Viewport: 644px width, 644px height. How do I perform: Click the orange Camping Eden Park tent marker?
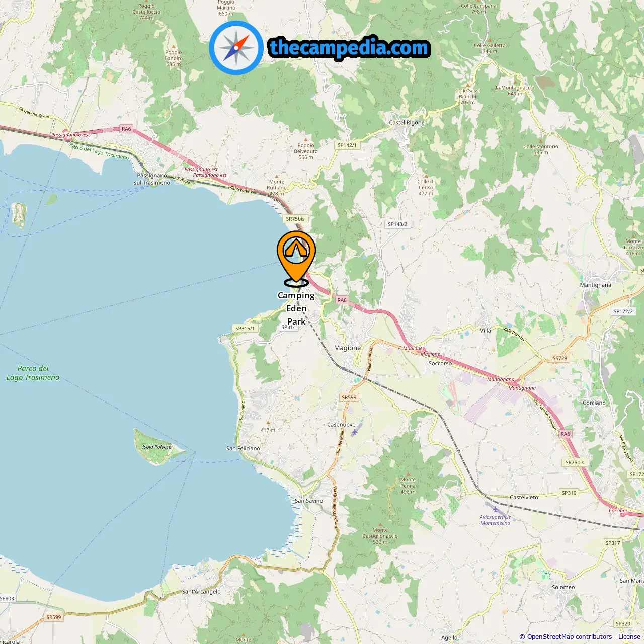pos(296,259)
